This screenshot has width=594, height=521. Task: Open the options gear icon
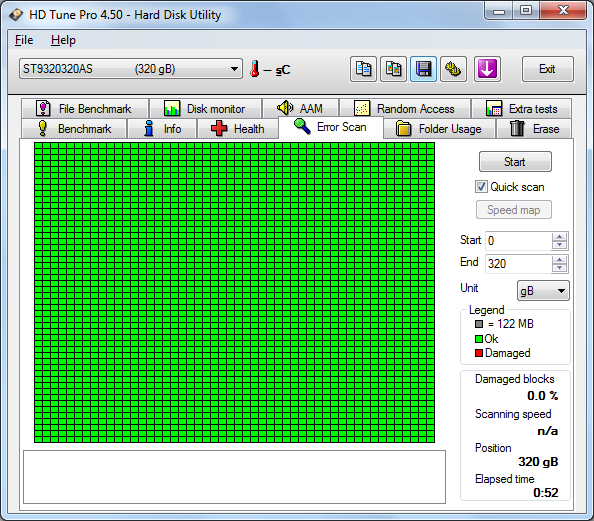tap(453, 69)
